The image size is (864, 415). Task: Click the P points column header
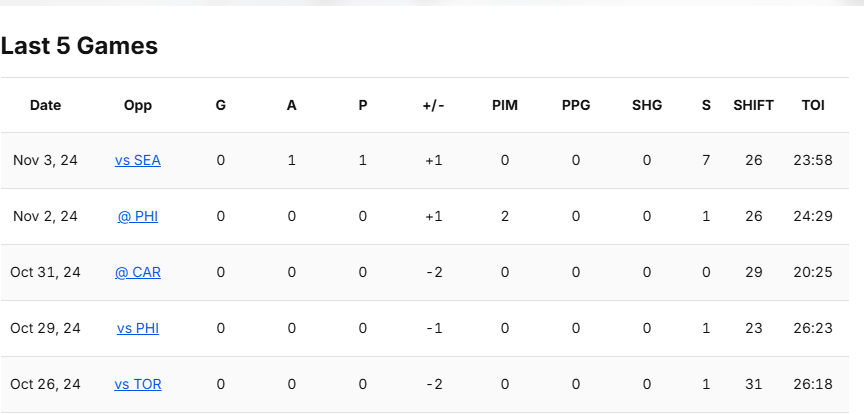click(362, 105)
